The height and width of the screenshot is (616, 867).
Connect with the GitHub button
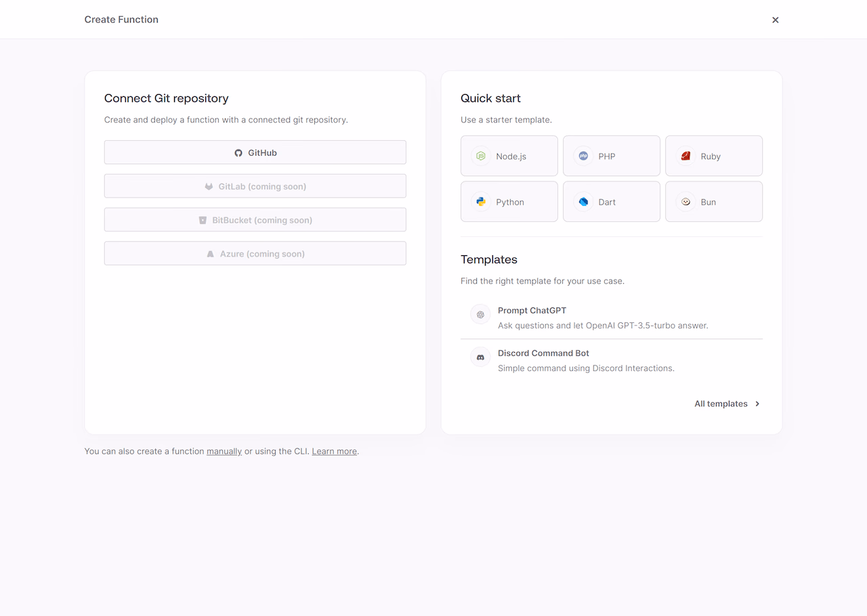pyautogui.click(x=255, y=152)
